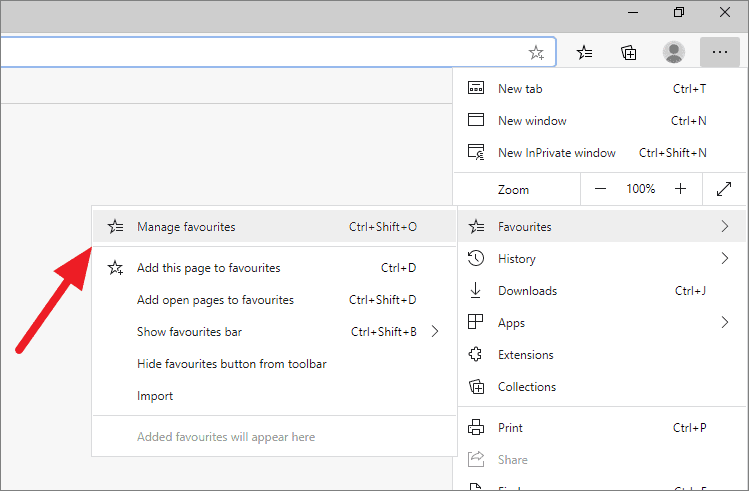
Task: Click the star icon in the address bar
Action: point(536,53)
